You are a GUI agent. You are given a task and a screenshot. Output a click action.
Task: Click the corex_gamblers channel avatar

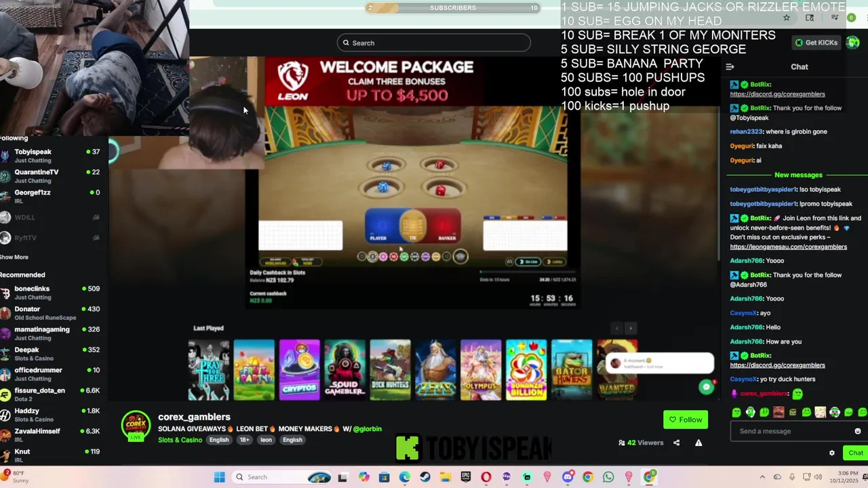click(x=136, y=426)
